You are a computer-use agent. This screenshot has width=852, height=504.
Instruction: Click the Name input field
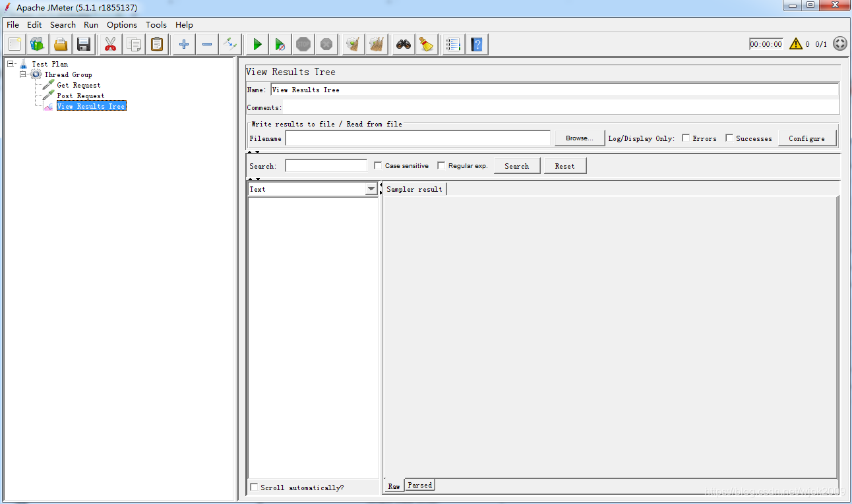point(555,90)
